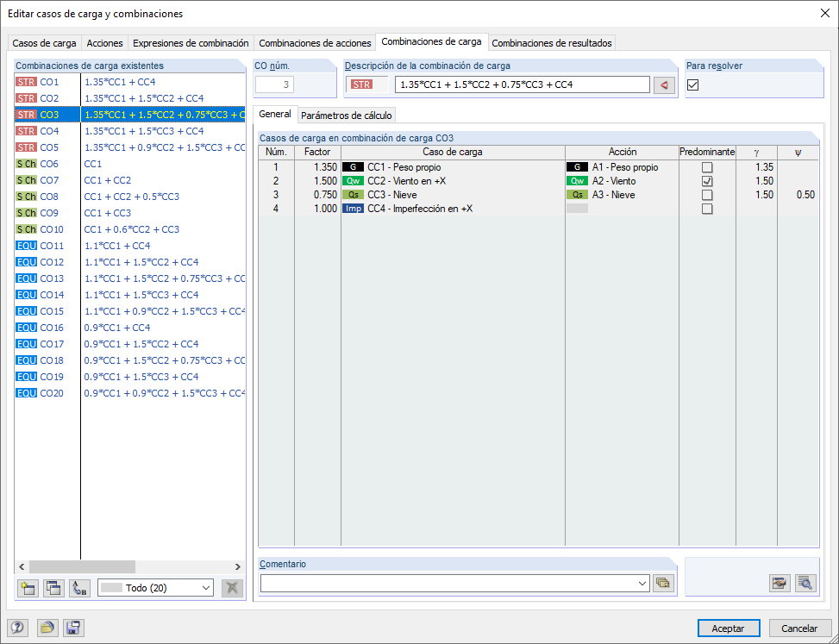This screenshot has width=839, height=644.
Task: Click the STR badge in description field
Action: (x=361, y=84)
